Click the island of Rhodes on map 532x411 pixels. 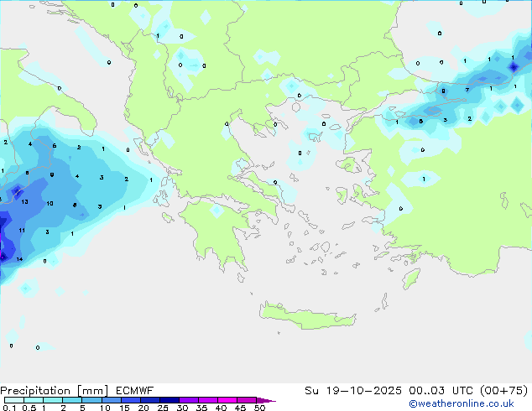click(411, 278)
